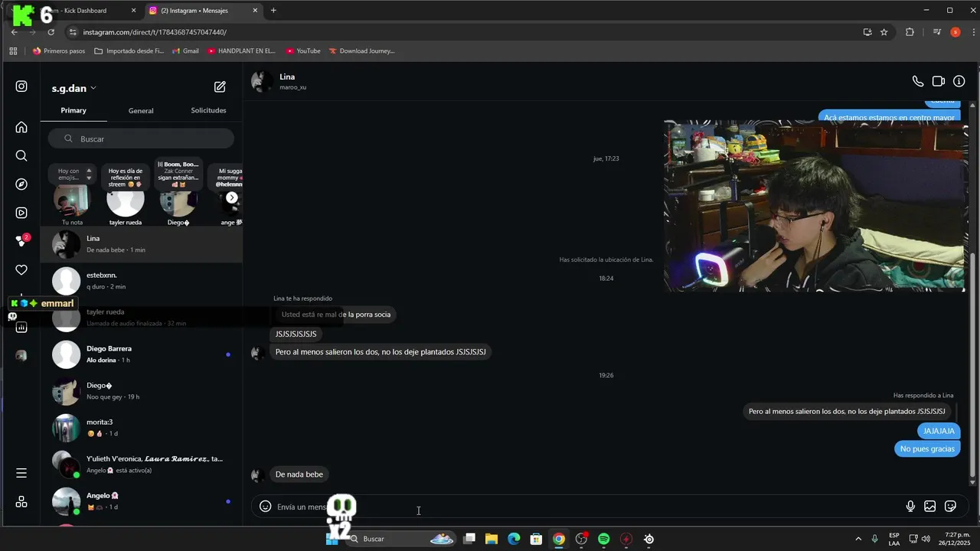980x551 pixels.
Task: Open a new Chrome tab
Action: [x=273, y=11]
